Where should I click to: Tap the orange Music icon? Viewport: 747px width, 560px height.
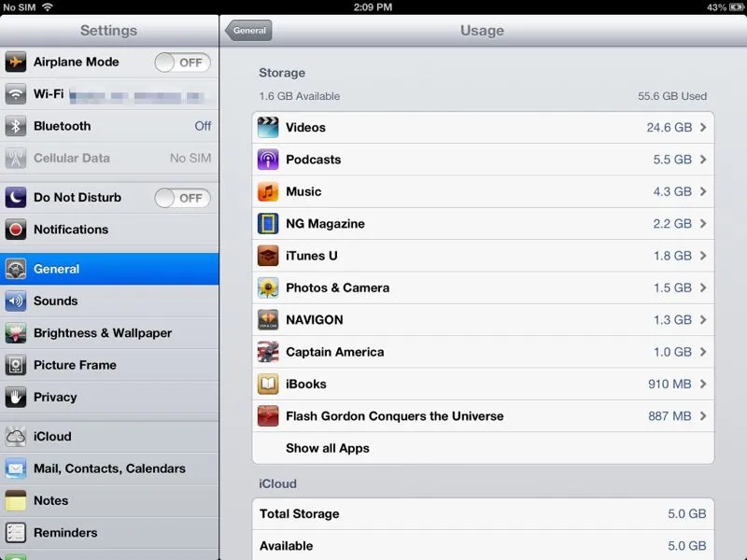click(268, 191)
